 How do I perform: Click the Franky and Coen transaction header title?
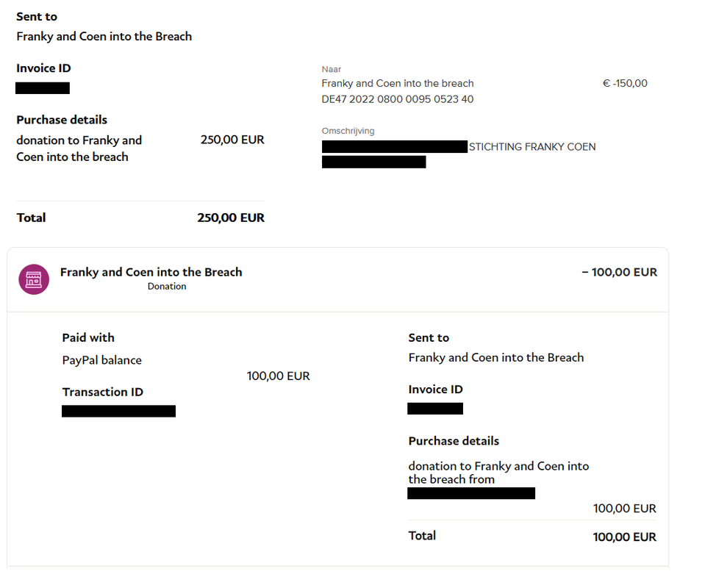(151, 272)
